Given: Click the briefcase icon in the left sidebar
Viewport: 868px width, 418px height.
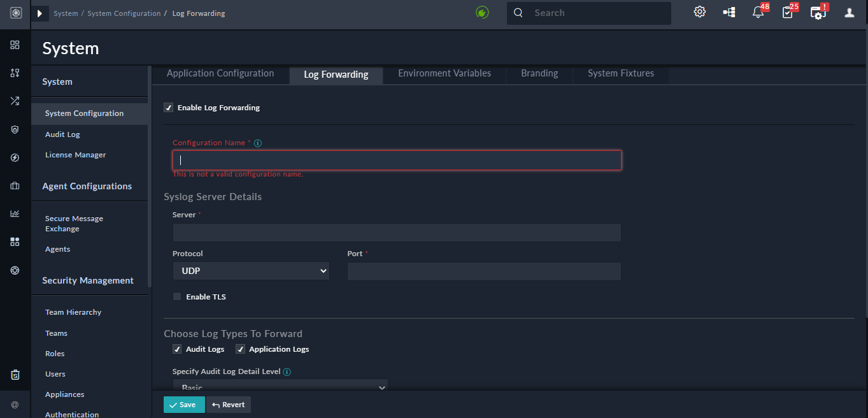Looking at the screenshot, I should click(x=15, y=185).
